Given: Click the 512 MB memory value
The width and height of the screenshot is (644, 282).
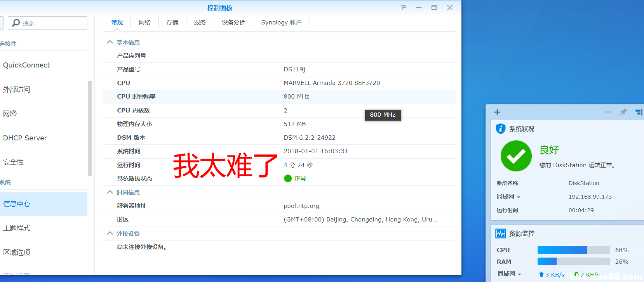Looking at the screenshot, I should [295, 124].
